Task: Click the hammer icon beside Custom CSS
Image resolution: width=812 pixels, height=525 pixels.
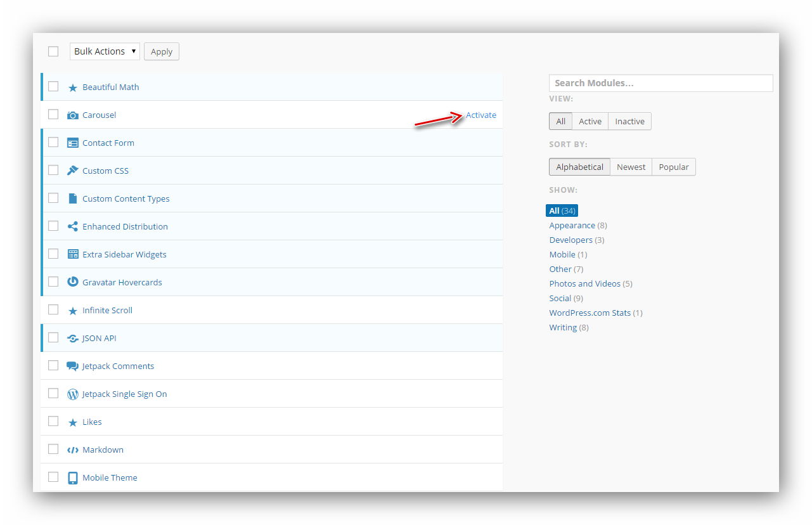Action: (x=73, y=171)
